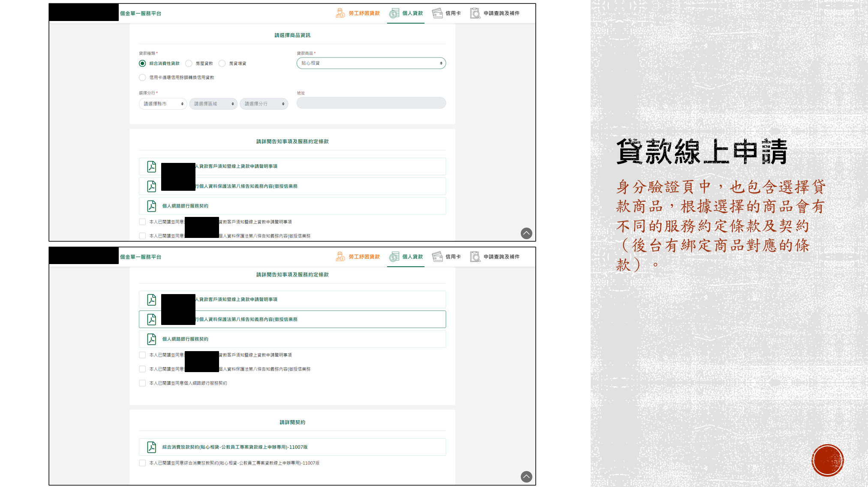Click 請詳閱告知事項及服務約定條款 heading in lower screenshot
868x487 pixels.
[292, 275]
